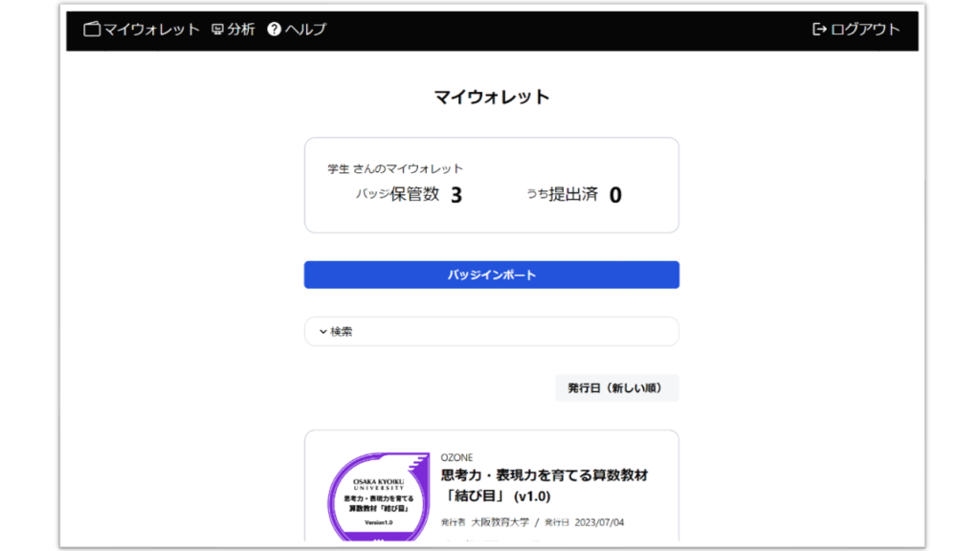980x551 pixels.
Task: Go to the 分析 page
Action: coord(241,30)
